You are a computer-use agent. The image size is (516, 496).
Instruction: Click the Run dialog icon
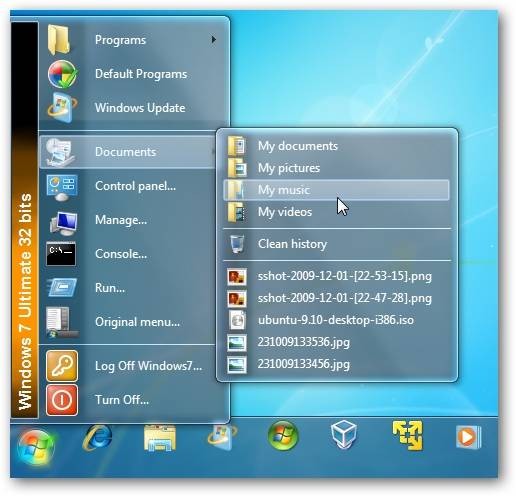coord(62,287)
